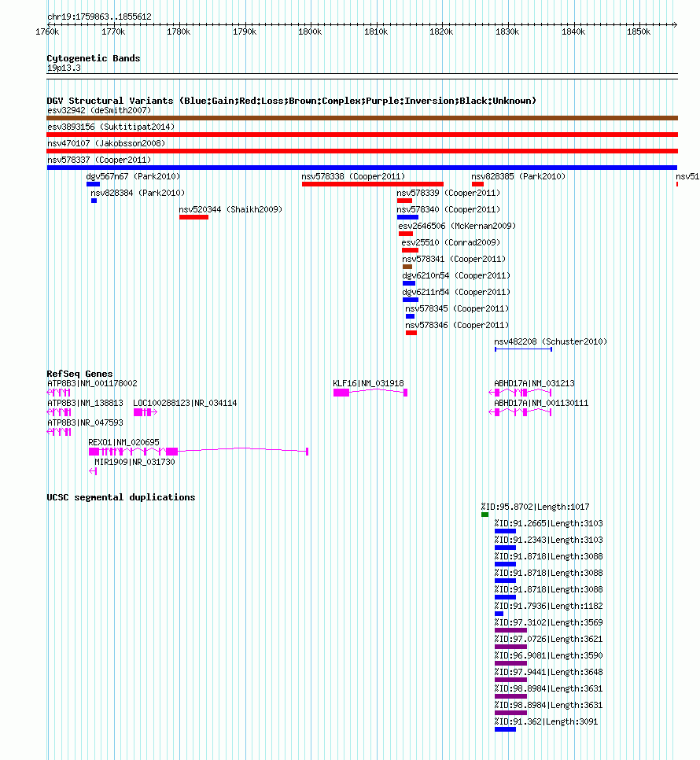The image size is (700, 760).
Task: Select the REXO1|NM_020695 gene label
Action: pos(123,442)
